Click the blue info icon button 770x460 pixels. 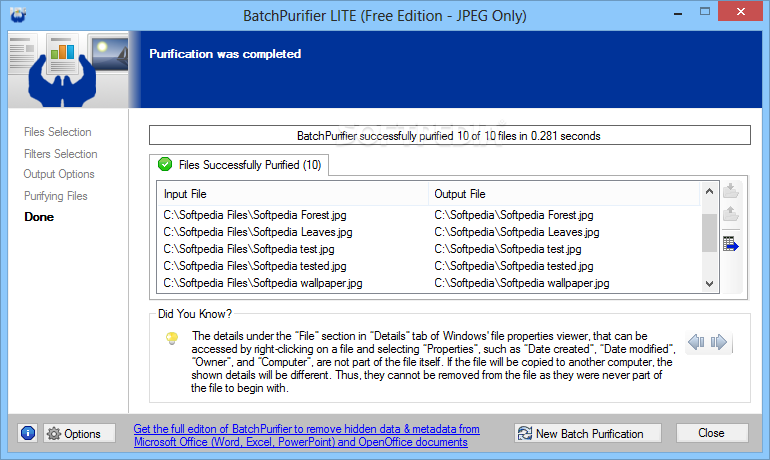pyautogui.click(x=28, y=433)
